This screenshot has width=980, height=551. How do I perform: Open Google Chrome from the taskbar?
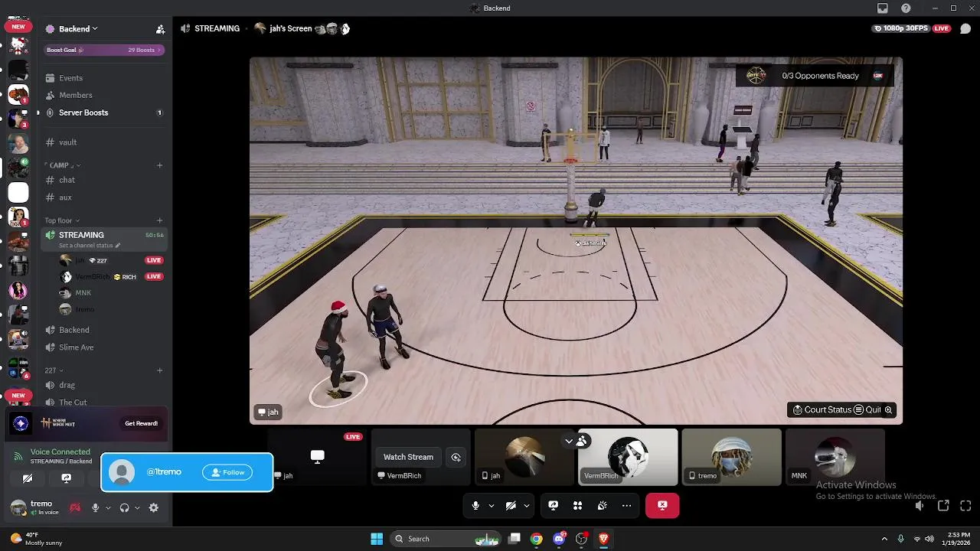coord(537,539)
